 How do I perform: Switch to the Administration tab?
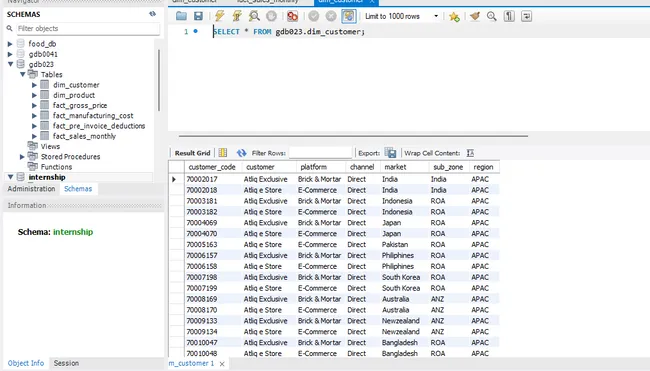click(31, 189)
